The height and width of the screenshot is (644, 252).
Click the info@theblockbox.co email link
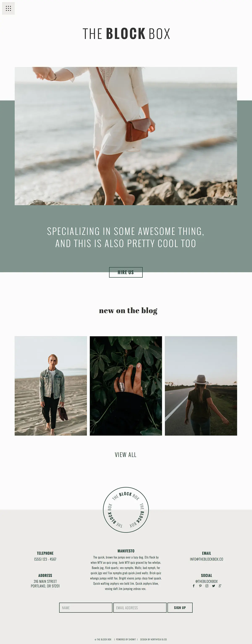(x=206, y=559)
